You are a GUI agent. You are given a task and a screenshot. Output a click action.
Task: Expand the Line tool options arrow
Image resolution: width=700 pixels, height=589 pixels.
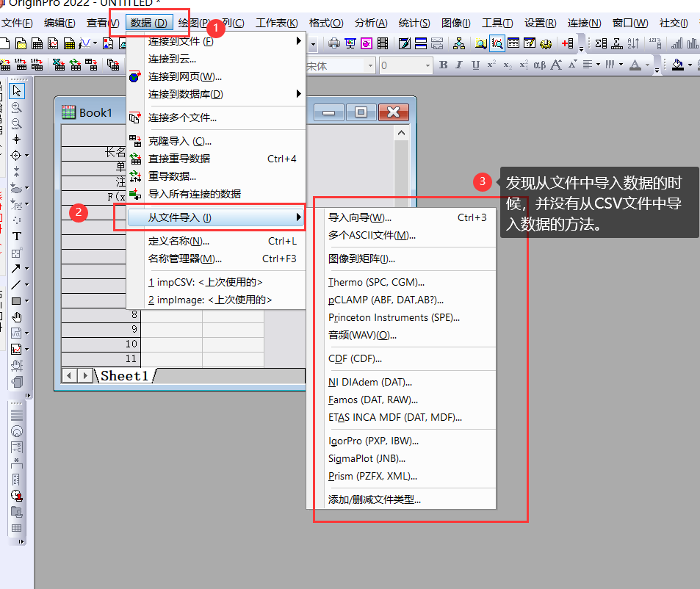26,285
